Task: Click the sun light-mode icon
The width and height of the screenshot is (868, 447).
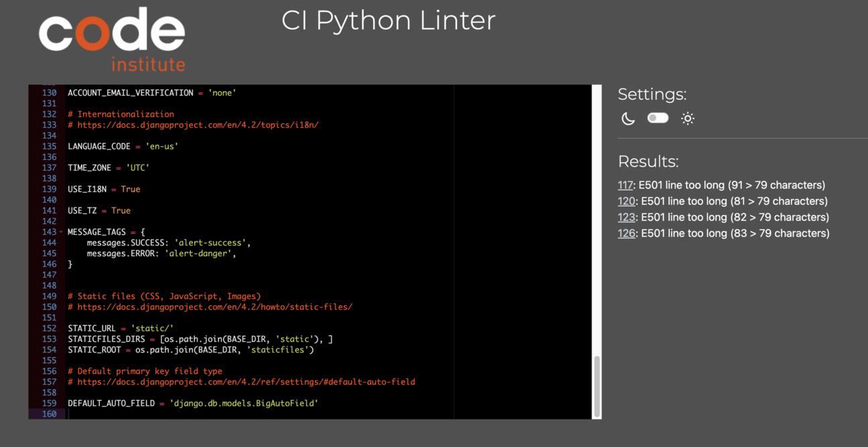Action: click(x=688, y=118)
